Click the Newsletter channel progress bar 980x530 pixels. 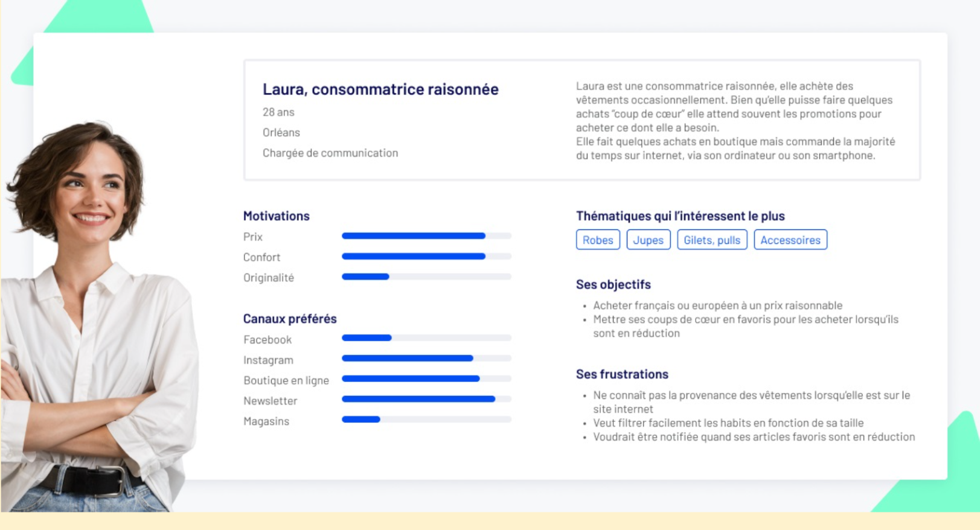point(426,399)
